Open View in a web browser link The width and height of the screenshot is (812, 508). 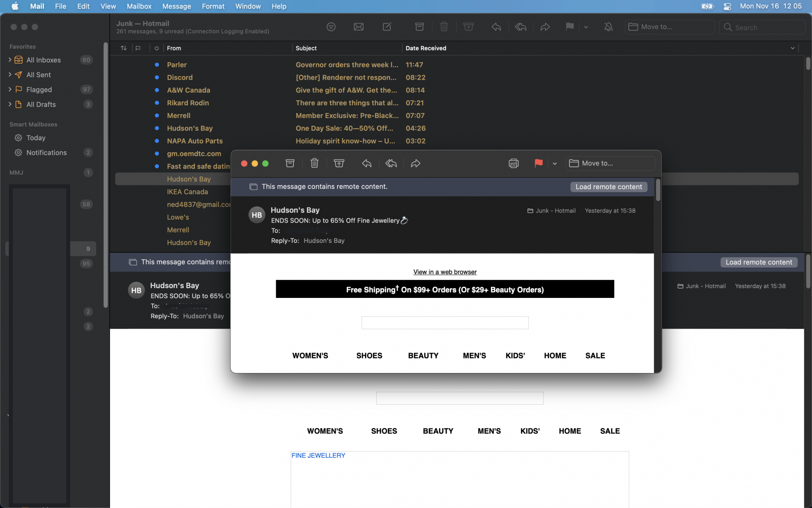pyautogui.click(x=445, y=272)
